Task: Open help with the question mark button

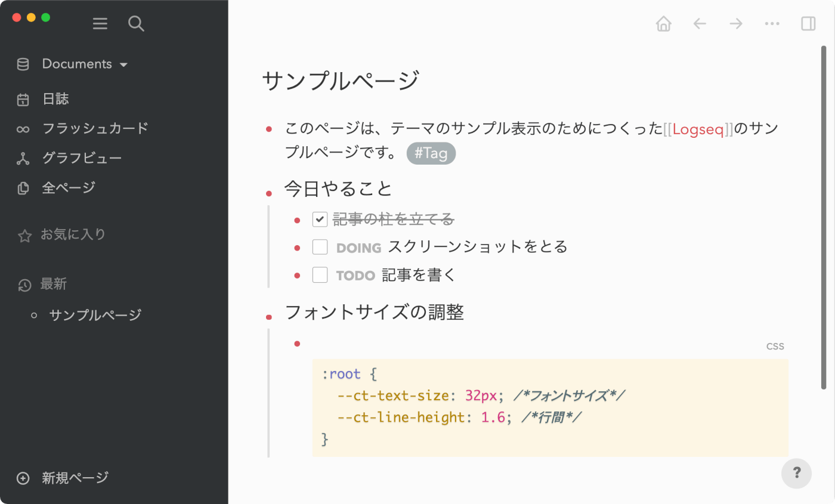Action: click(797, 473)
